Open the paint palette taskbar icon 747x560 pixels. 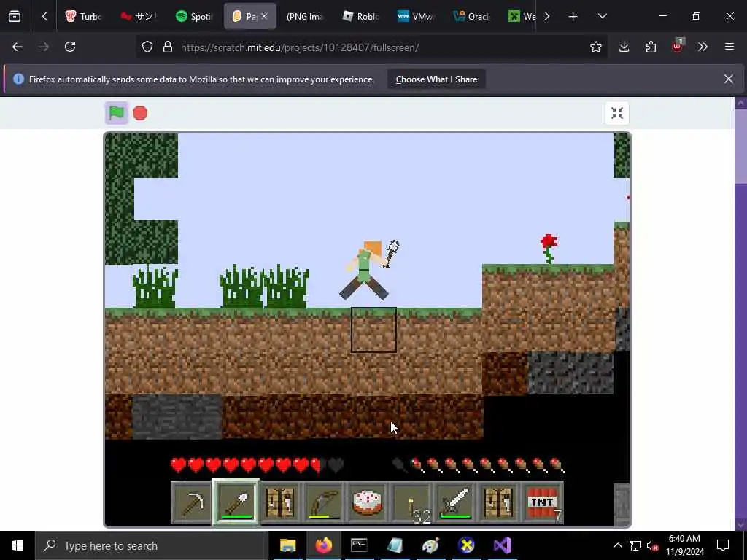tap(430, 545)
